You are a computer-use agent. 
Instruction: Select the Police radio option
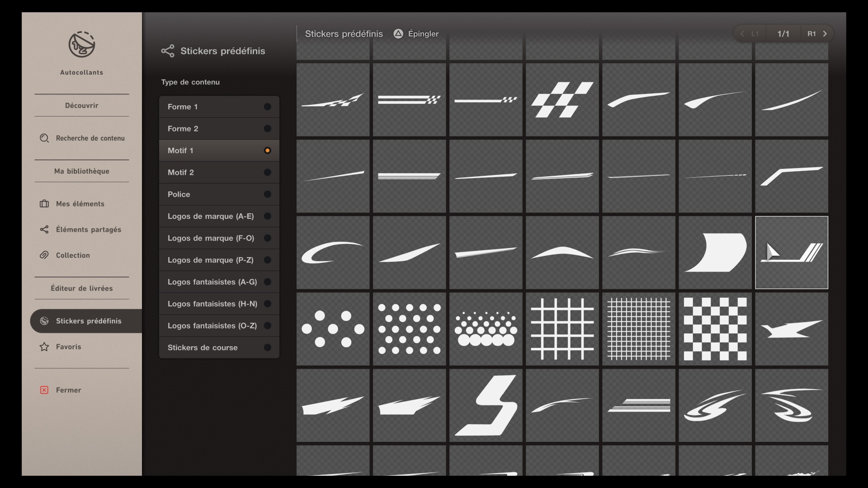pyautogui.click(x=267, y=194)
